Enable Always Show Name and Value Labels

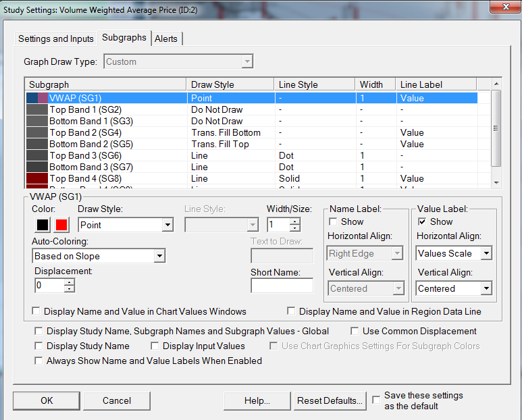click(x=38, y=361)
